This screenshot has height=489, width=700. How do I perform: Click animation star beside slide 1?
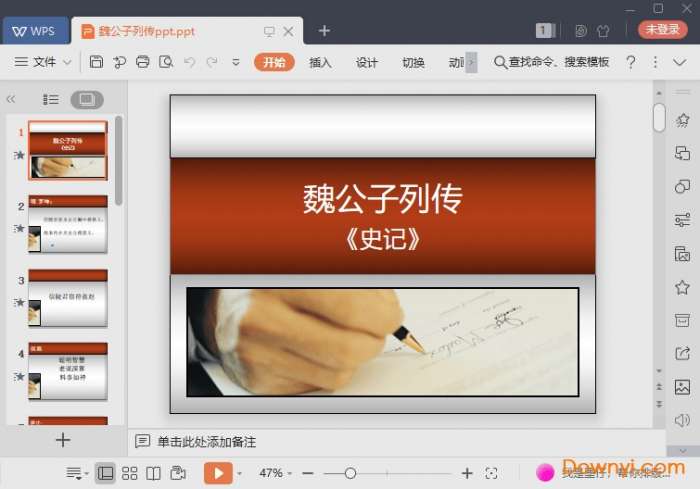[x=19, y=155]
